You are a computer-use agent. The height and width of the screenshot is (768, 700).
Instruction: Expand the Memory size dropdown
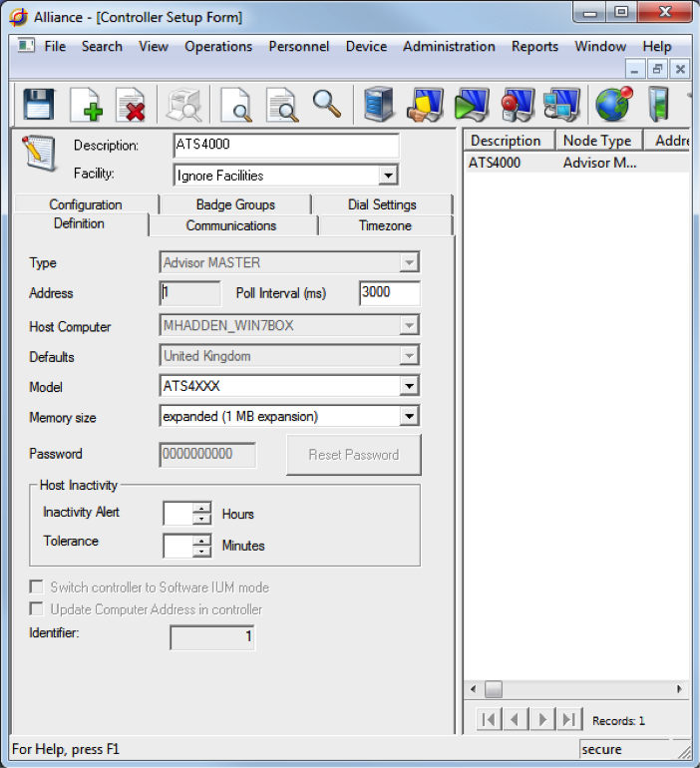(x=409, y=417)
